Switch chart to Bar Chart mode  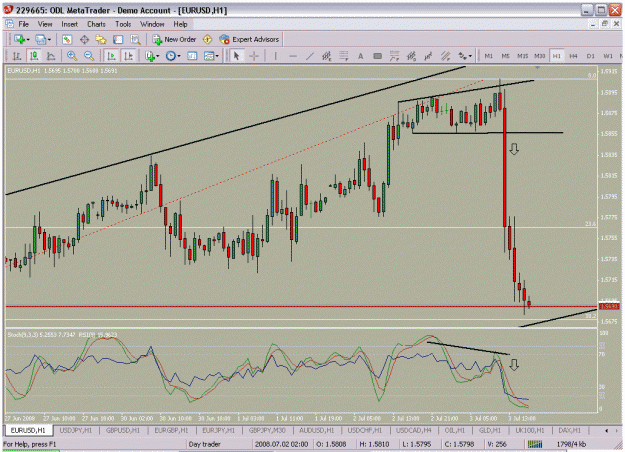click(17, 56)
